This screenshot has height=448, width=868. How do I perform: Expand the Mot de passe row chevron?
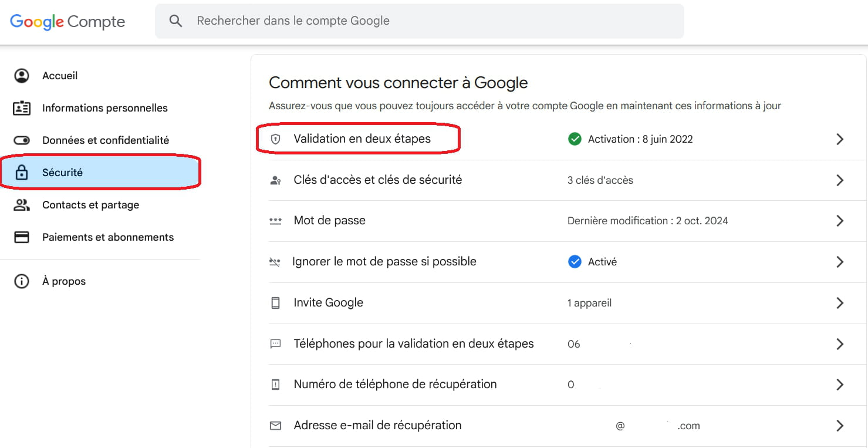[x=840, y=221]
